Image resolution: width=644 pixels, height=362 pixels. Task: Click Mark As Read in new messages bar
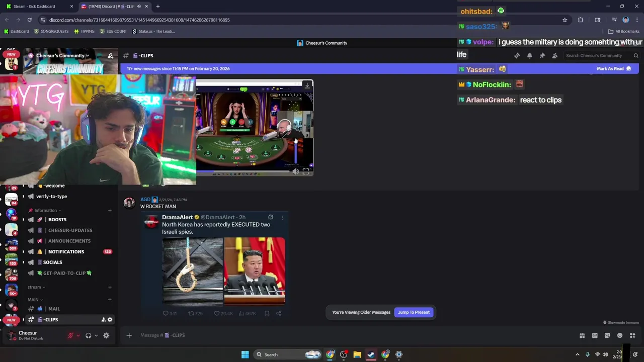[613, 68]
